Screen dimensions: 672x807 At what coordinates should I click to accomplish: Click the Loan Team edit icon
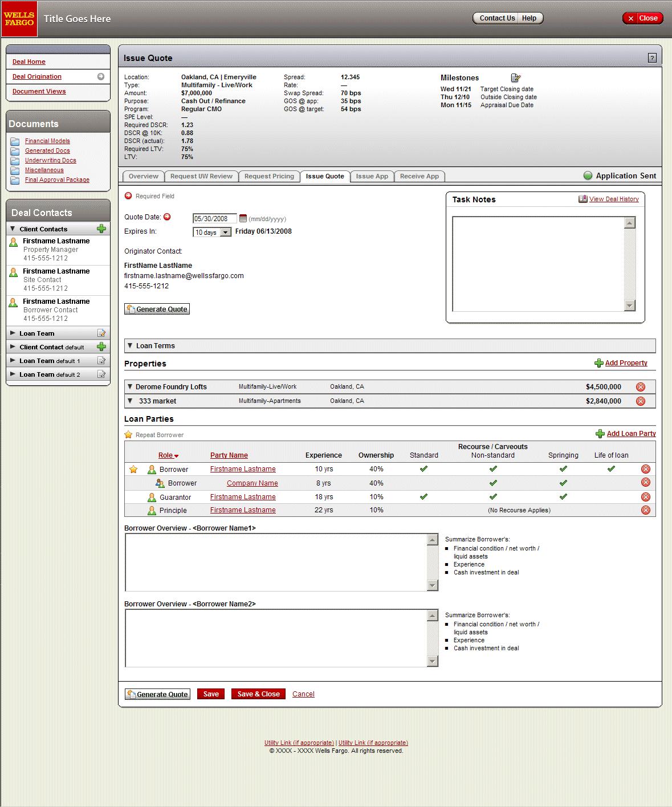pyautogui.click(x=101, y=333)
